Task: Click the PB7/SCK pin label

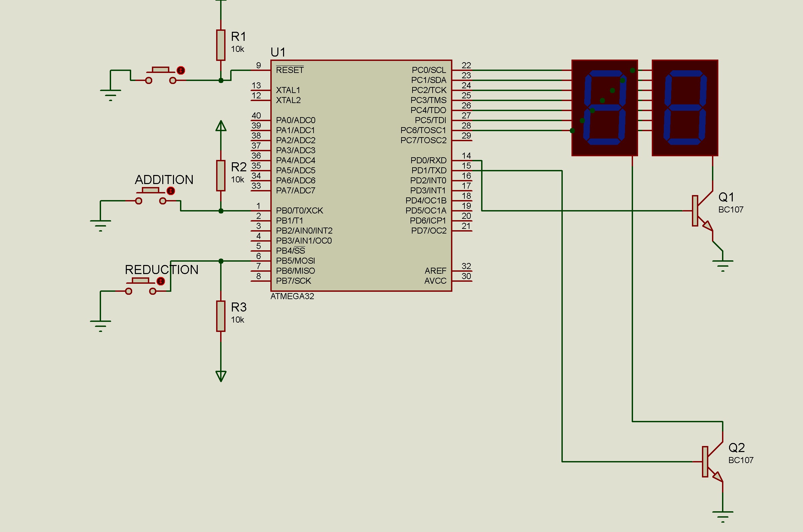Action: click(x=293, y=281)
